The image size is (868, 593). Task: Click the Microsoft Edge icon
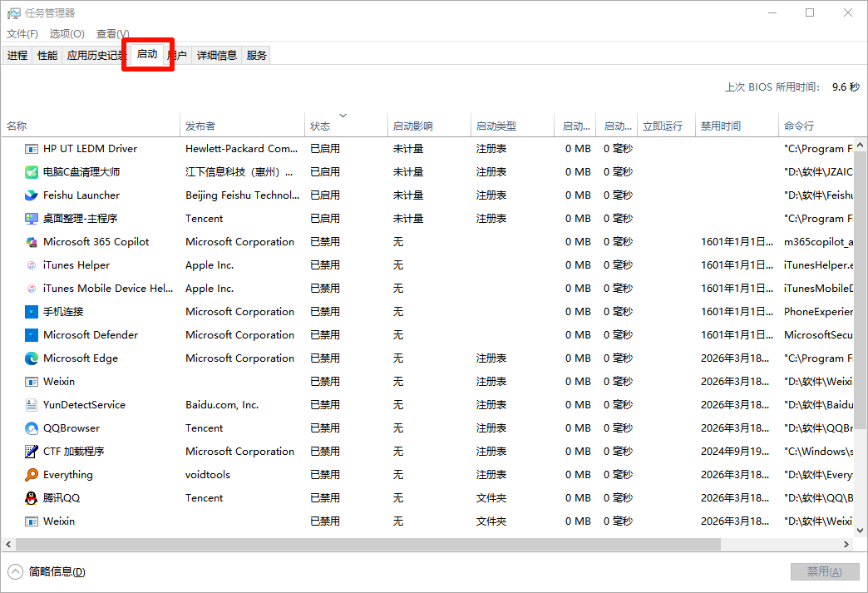32,358
